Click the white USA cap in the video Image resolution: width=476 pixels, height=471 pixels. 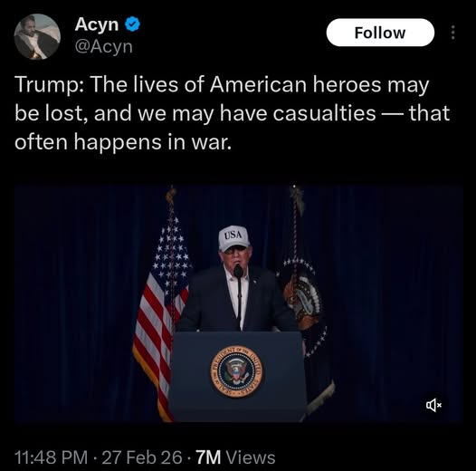[233, 238]
